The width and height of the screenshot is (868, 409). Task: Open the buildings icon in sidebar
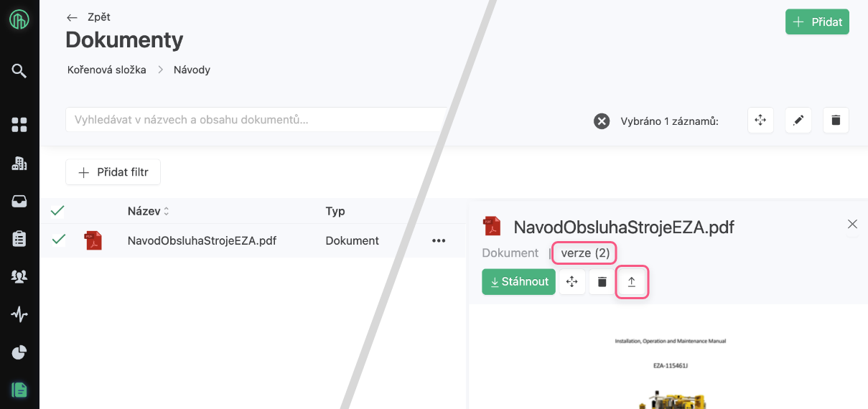(x=19, y=163)
